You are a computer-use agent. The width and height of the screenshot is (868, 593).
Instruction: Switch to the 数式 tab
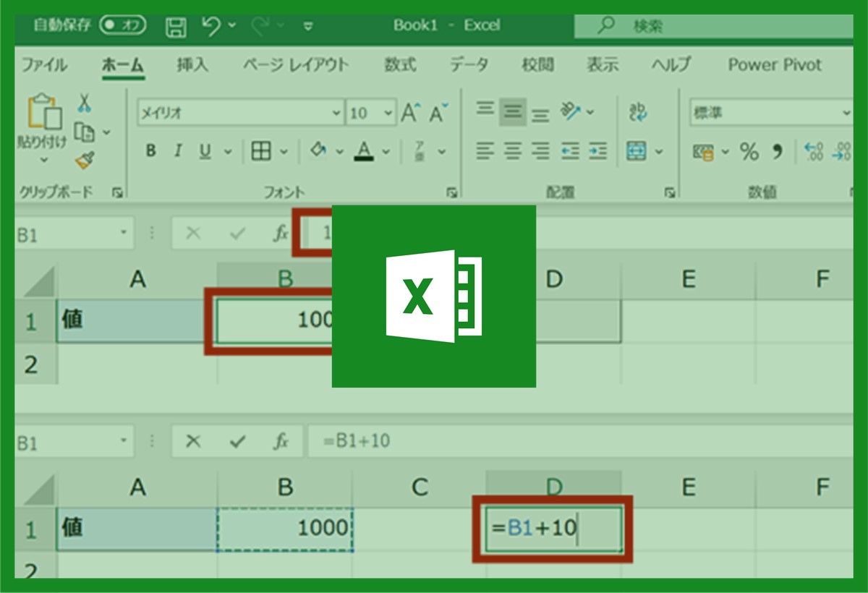point(400,64)
